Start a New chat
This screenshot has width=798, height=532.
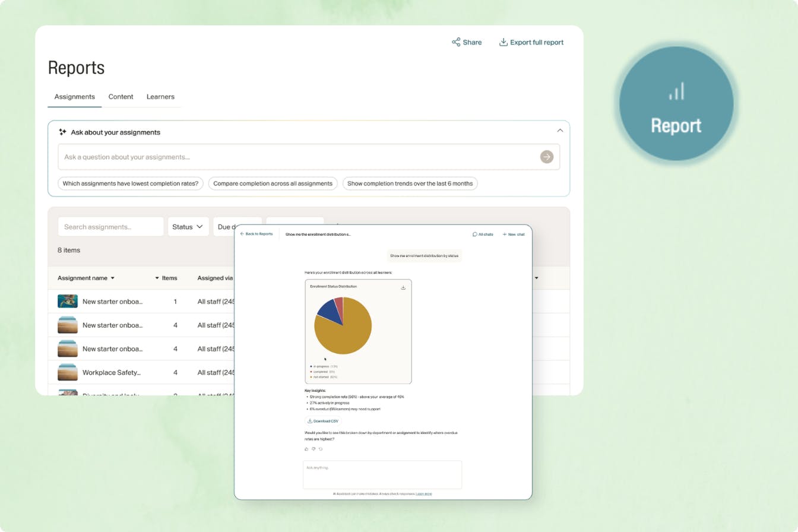click(x=514, y=235)
